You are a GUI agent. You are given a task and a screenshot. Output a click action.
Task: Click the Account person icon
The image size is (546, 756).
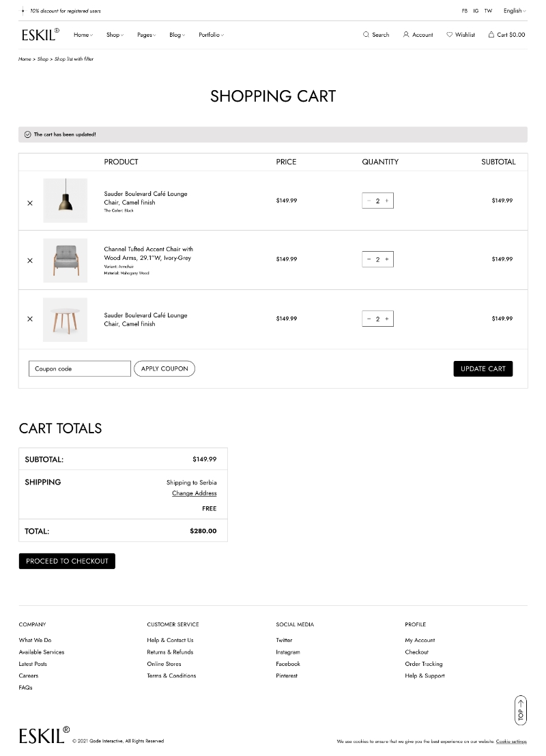pyautogui.click(x=406, y=35)
